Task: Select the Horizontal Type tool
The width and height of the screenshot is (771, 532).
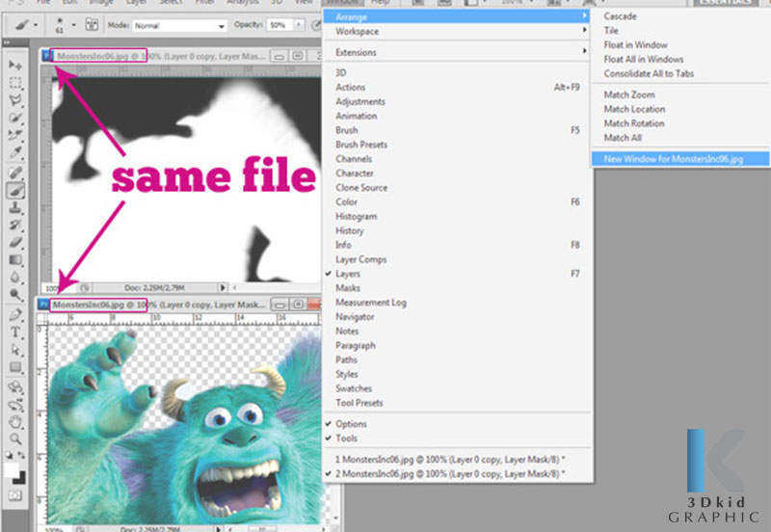Action: tap(15, 332)
